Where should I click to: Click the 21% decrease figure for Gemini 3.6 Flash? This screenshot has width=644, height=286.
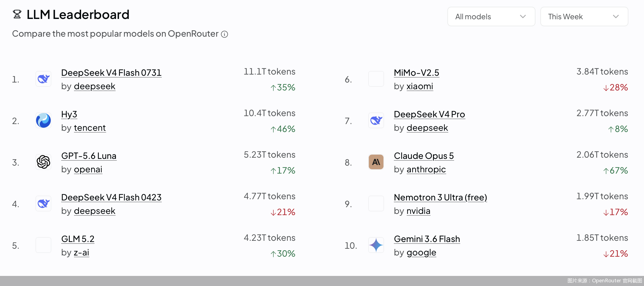tap(616, 254)
